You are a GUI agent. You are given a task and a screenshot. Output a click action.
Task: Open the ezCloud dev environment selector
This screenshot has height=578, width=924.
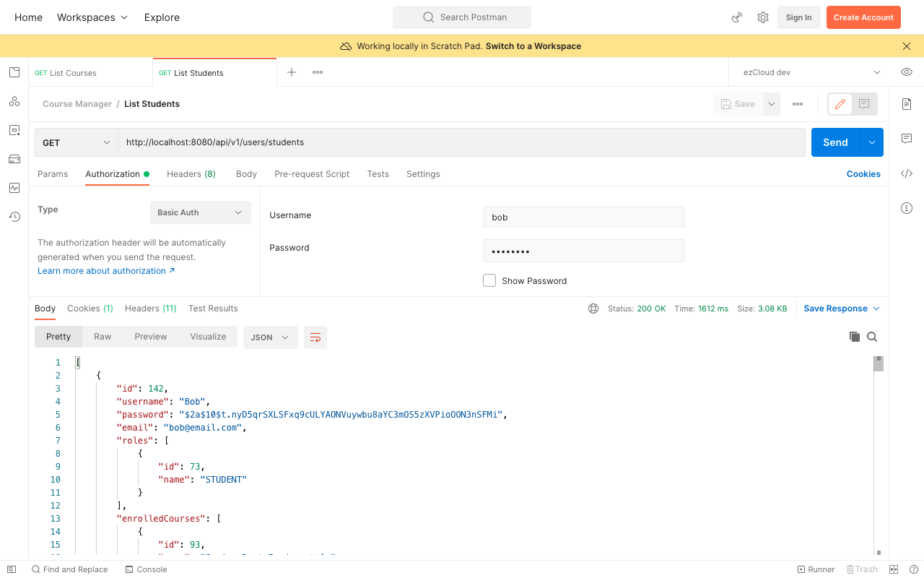812,72
